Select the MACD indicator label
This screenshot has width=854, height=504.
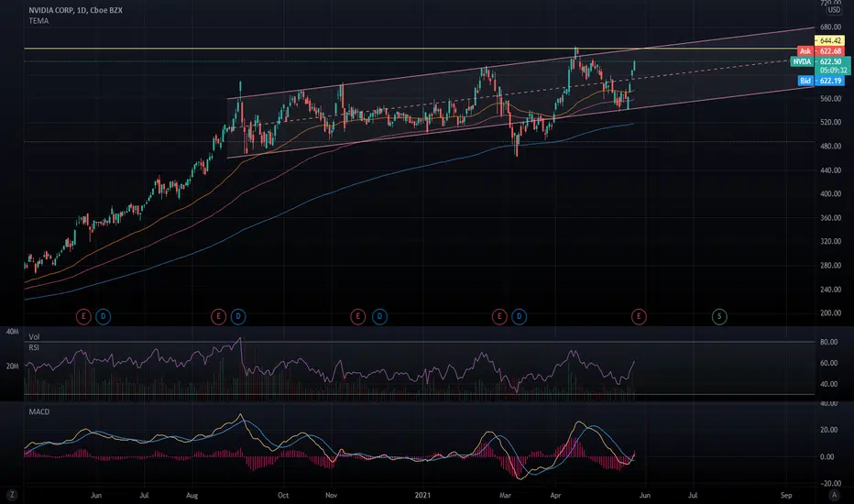click(x=39, y=411)
